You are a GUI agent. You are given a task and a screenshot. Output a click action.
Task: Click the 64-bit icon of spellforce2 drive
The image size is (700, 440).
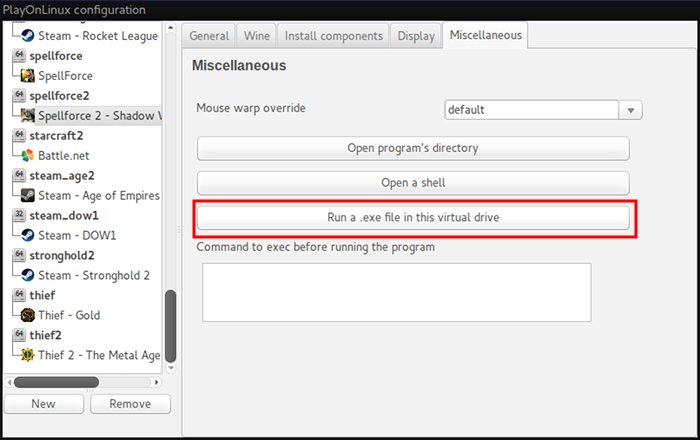pos(19,95)
